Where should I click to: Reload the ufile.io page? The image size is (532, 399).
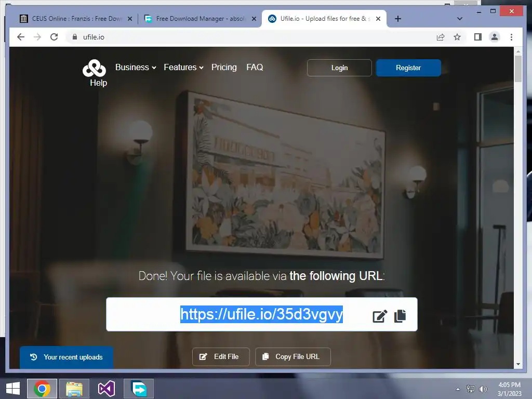[54, 37]
